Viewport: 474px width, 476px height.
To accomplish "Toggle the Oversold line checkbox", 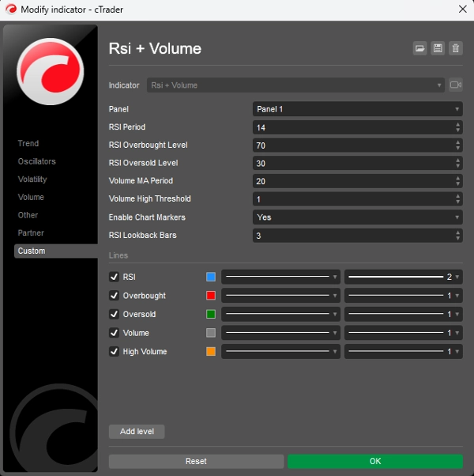I will (x=114, y=314).
